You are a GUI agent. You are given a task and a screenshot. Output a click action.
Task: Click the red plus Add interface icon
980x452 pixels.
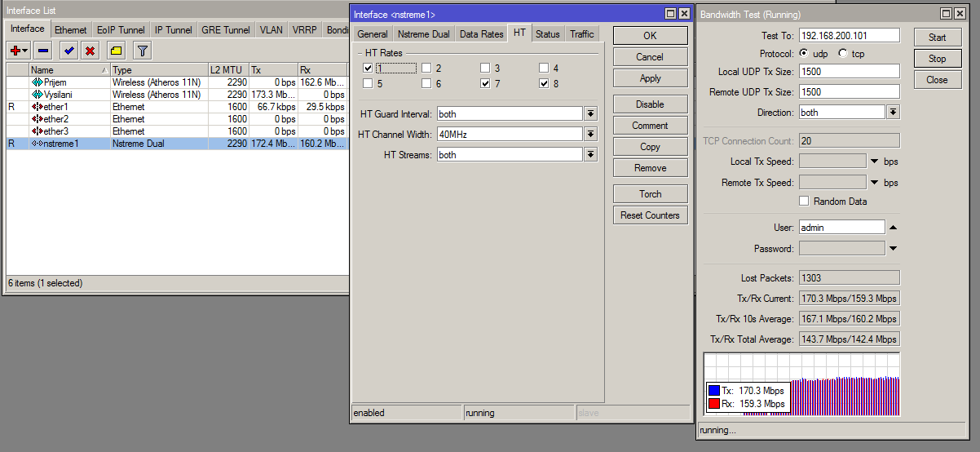(x=15, y=51)
